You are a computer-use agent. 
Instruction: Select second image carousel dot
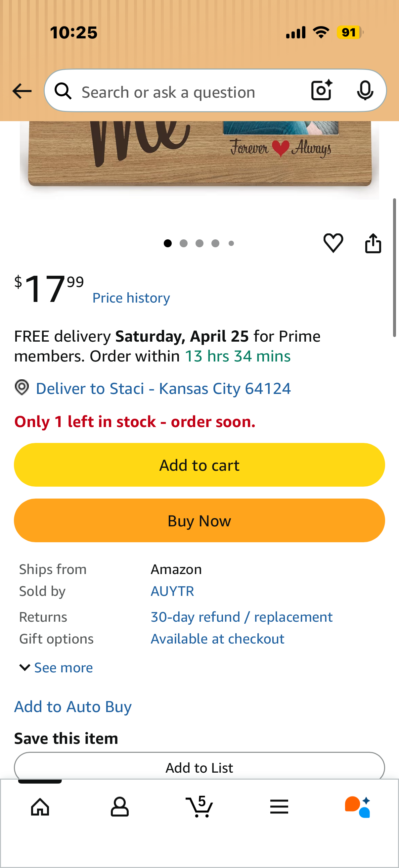click(x=184, y=243)
